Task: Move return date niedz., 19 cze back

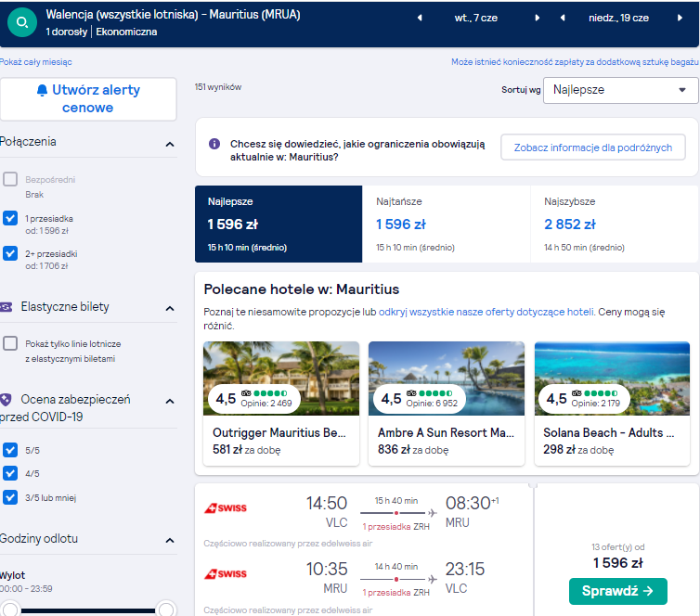Action: click(563, 18)
